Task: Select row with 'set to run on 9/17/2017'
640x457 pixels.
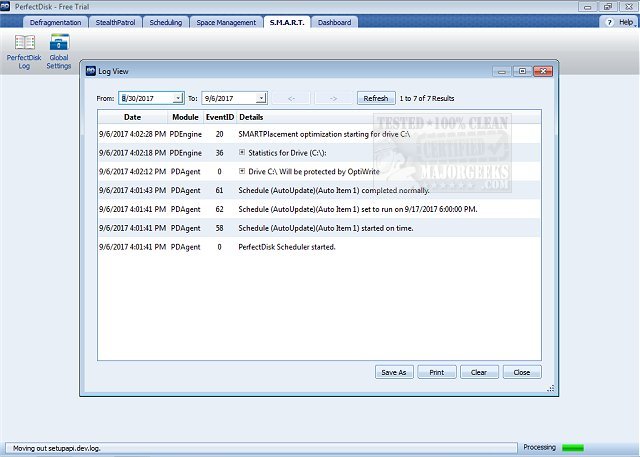Action: [319, 209]
